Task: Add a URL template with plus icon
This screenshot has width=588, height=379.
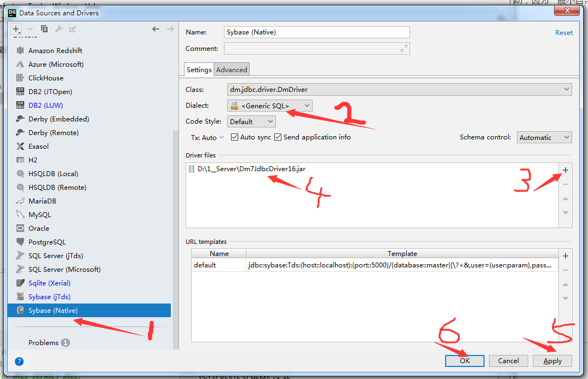Action: [x=566, y=256]
